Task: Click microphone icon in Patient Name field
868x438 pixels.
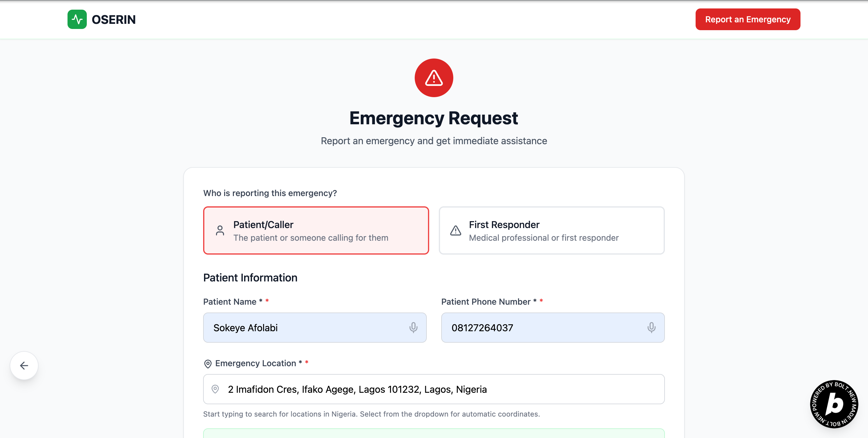Action: (x=413, y=327)
